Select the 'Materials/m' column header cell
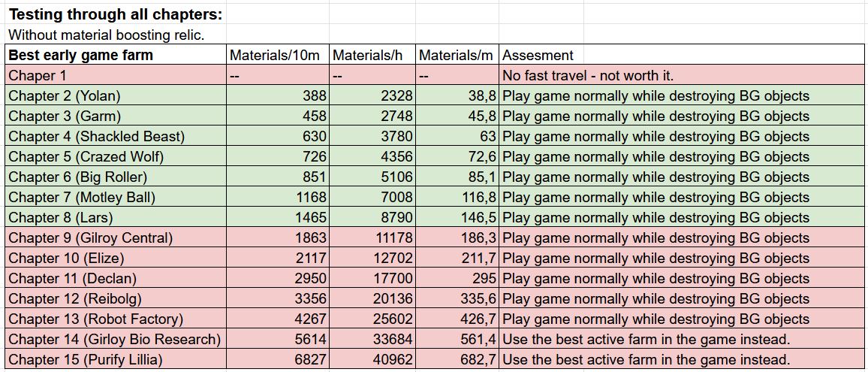The image size is (868, 372). [457, 55]
